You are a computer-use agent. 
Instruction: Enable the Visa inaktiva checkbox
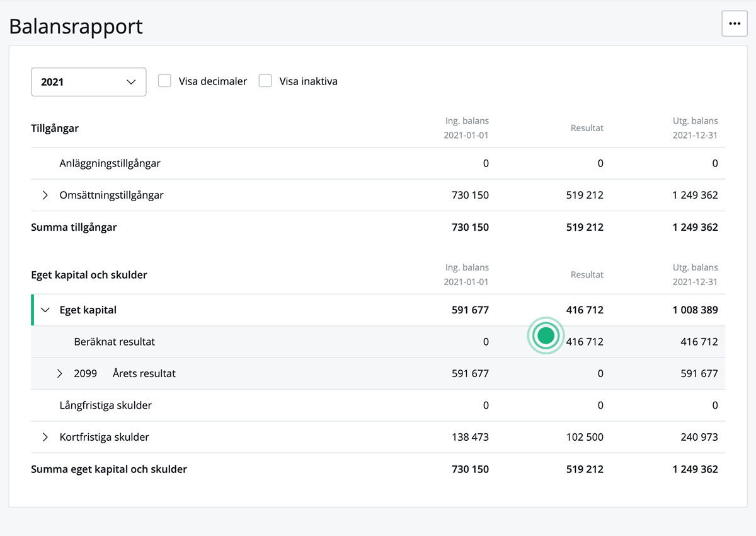[266, 81]
